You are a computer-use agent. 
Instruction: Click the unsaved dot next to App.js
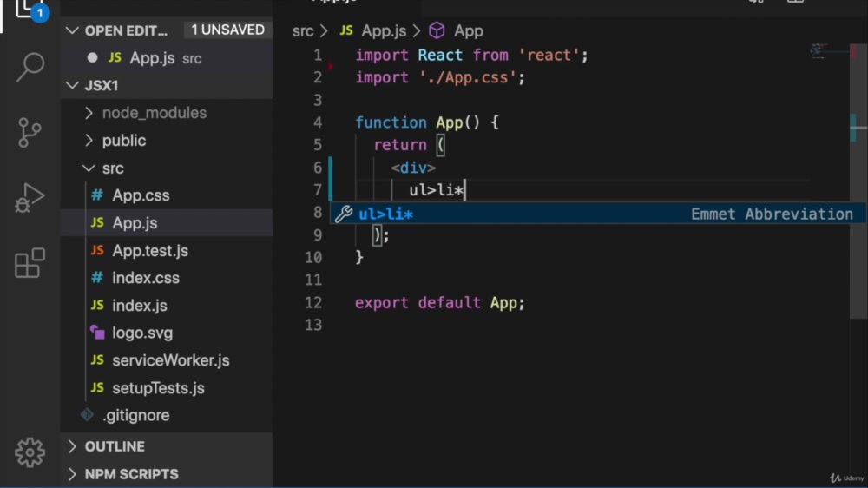point(93,57)
